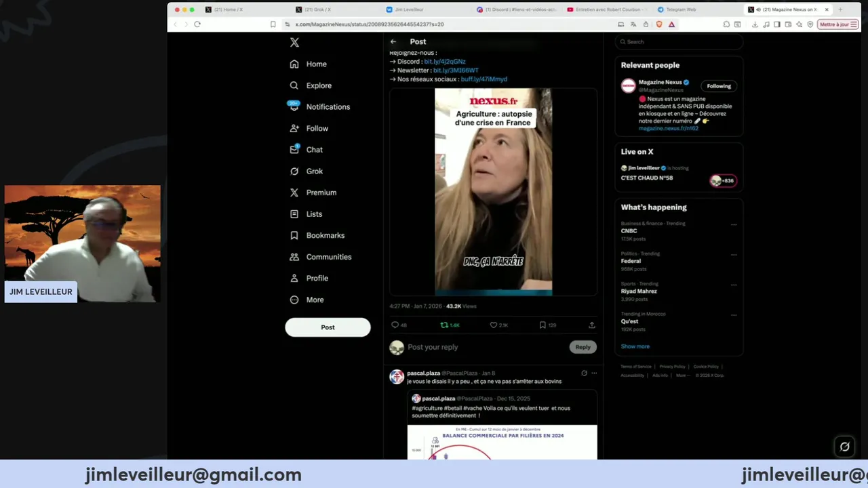Toggle Following for Magazine Nexus
Viewport: 868px width, 488px height.
[x=719, y=86]
